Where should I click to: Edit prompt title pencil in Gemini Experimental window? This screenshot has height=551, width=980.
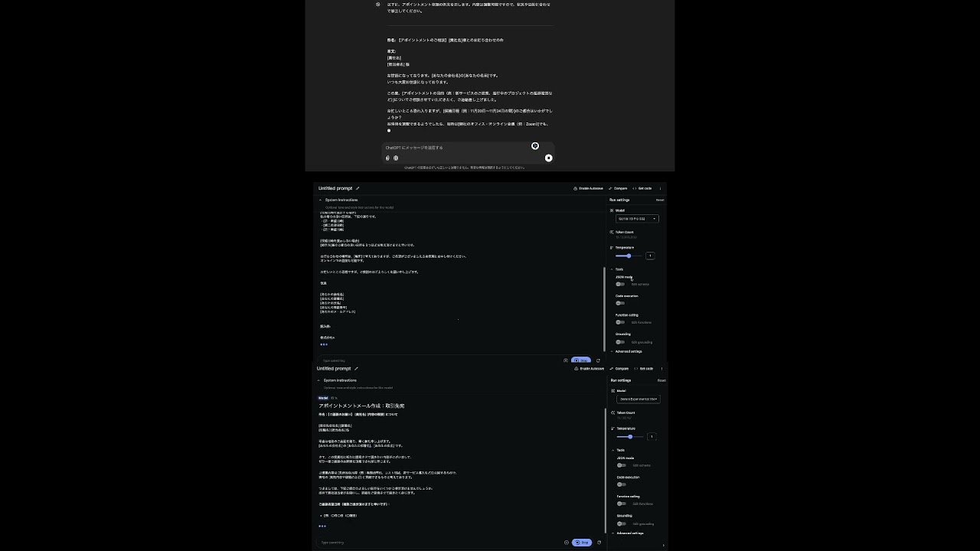[x=356, y=369]
